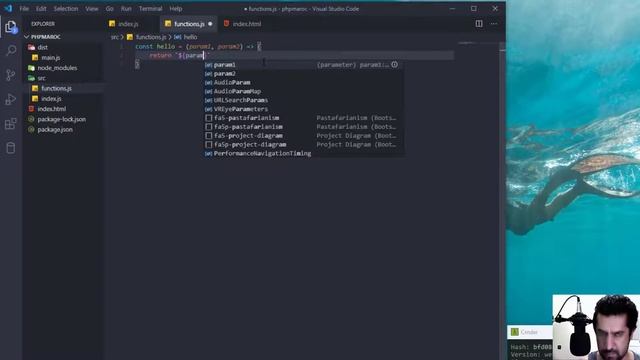Click the index.html tab file icon

226,24
